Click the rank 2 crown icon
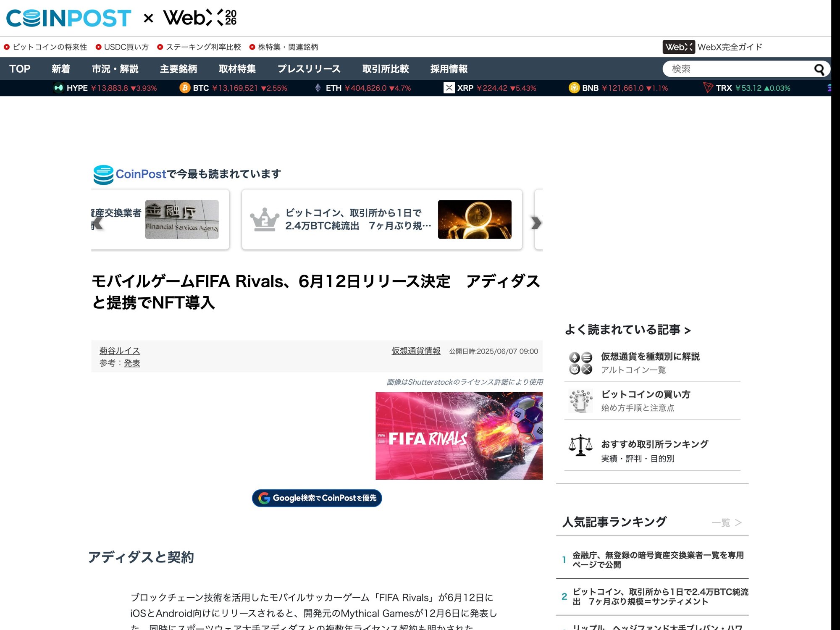This screenshot has width=840, height=630. coord(265,220)
